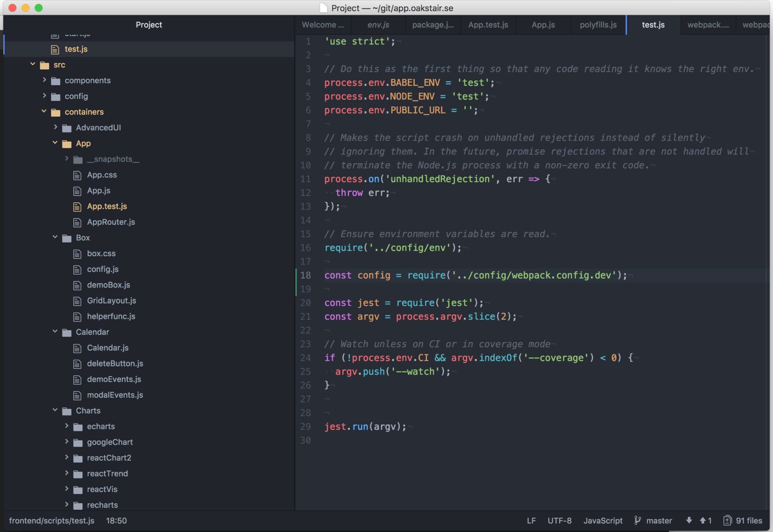Click the containers folder icon
The width and height of the screenshot is (773, 532).
click(x=56, y=112)
